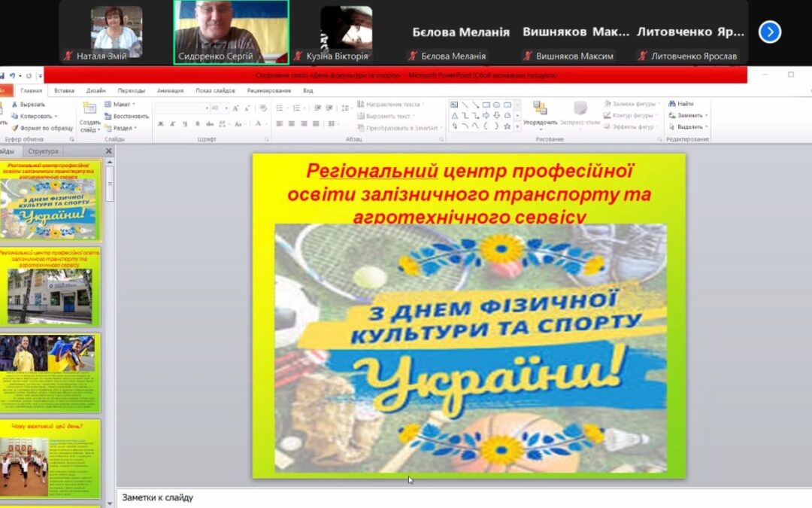Image resolution: width=812 pixels, height=508 pixels.
Task: Open Font Color letter A picker
Action: click(258, 124)
